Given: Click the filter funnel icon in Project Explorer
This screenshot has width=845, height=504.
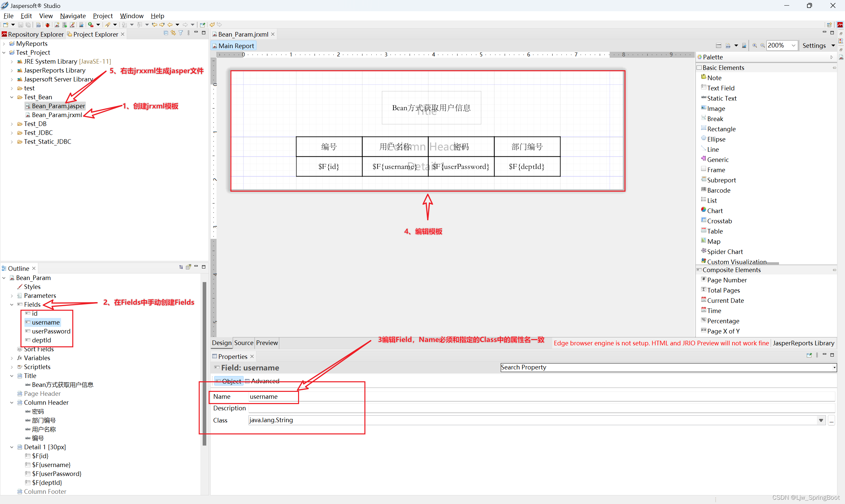Looking at the screenshot, I should point(181,33).
